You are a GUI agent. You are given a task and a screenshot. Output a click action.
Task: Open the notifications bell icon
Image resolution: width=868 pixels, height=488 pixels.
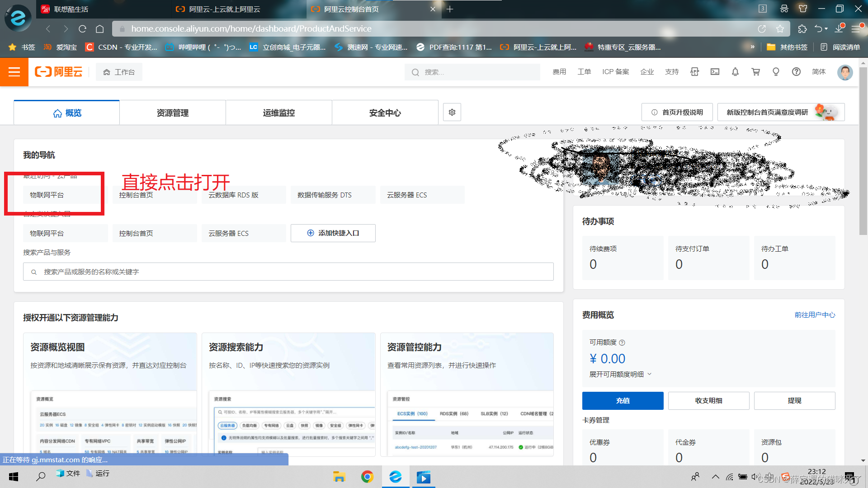pos(735,72)
